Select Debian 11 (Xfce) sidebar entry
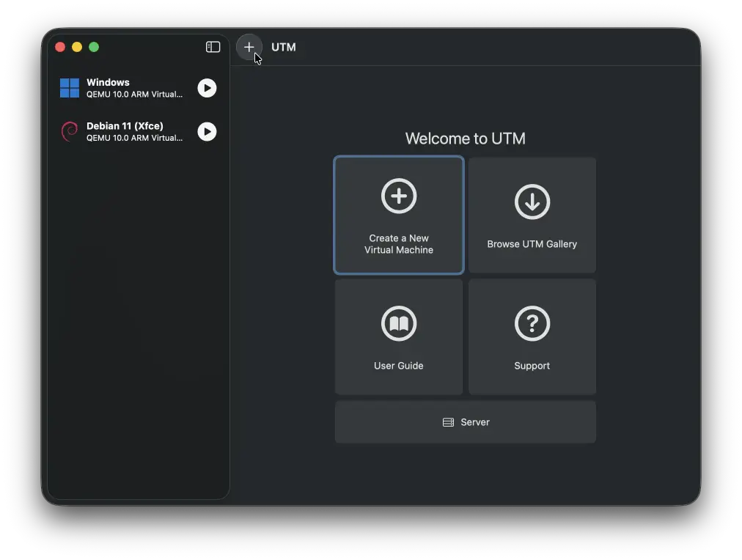Viewport: 742px width, 560px height. 138,131
